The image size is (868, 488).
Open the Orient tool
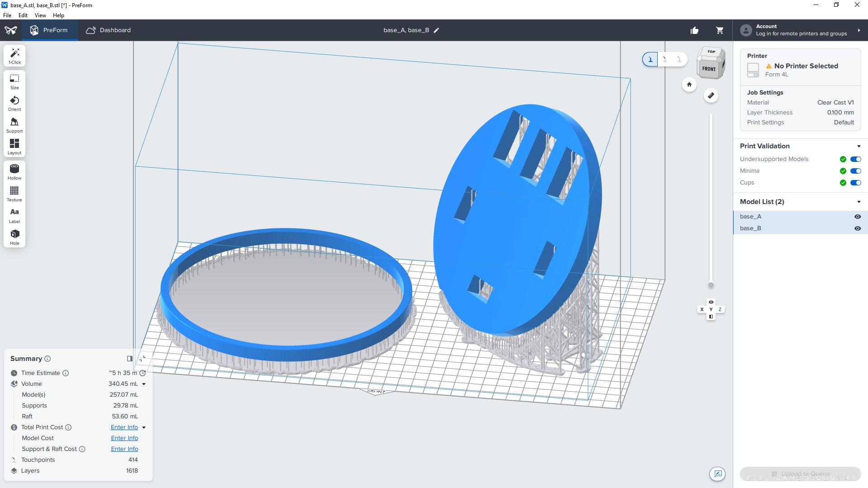[x=14, y=103]
